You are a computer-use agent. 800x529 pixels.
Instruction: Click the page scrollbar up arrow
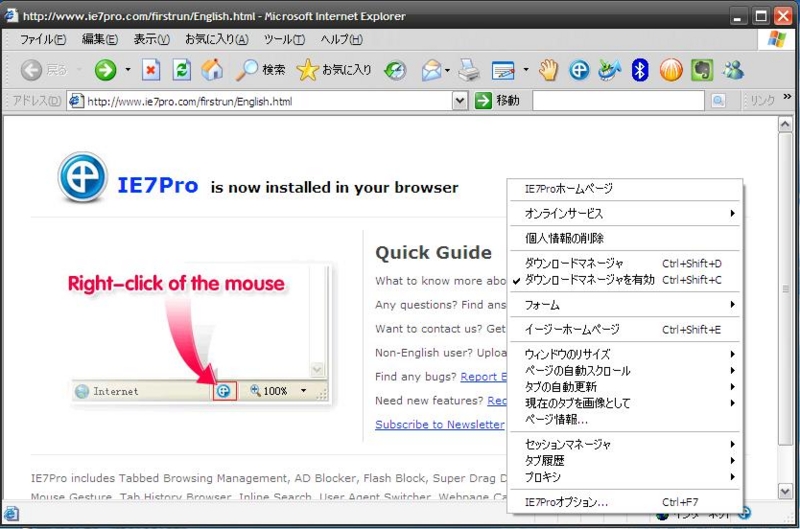click(785, 124)
